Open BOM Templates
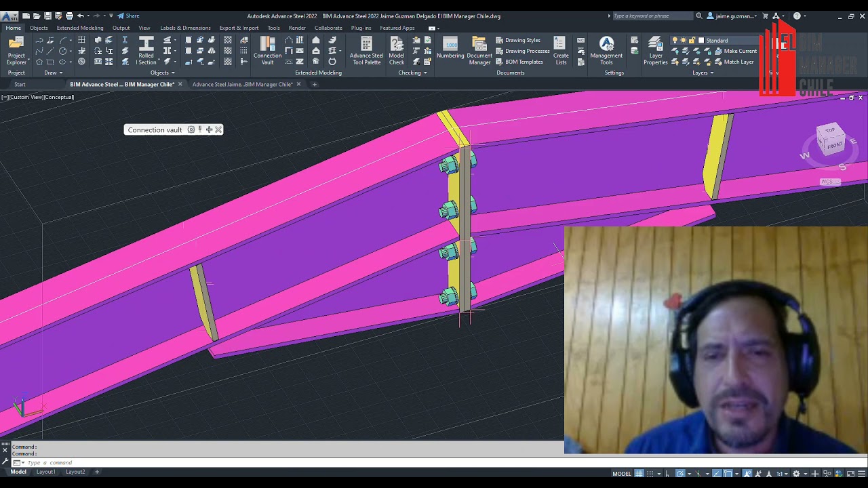 point(519,62)
